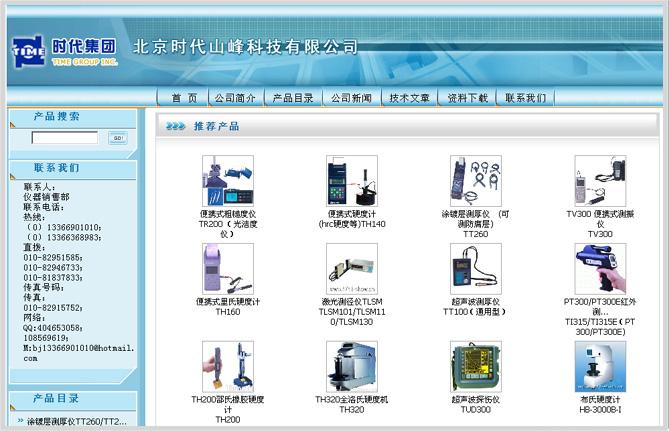Open sidebar 涂镀层测厚仪TT260/TT2... category link
669x431 pixels.
click(x=77, y=422)
